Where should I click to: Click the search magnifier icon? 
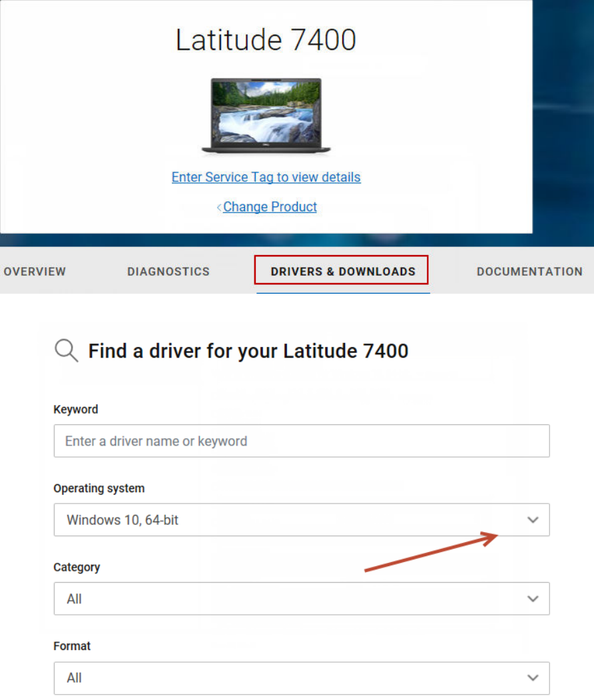click(66, 350)
